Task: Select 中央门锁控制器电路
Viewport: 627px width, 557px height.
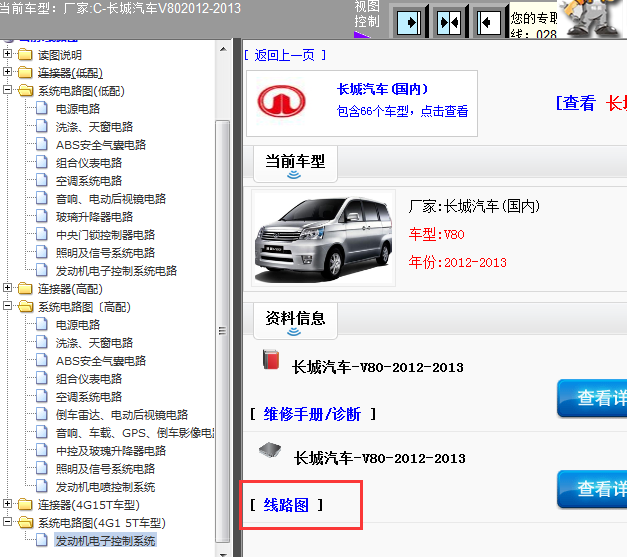Action: point(105,235)
